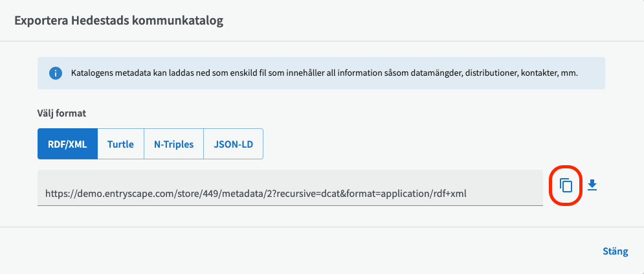Viewport: 644px width, 274px height.
Task: Select the RDF/XML format
Action: [67, 144]
